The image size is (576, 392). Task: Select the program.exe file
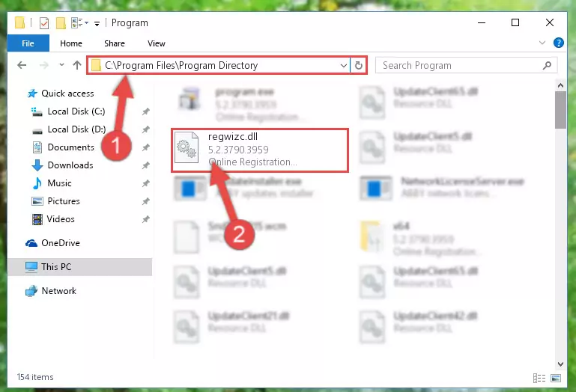click(243, 104)
